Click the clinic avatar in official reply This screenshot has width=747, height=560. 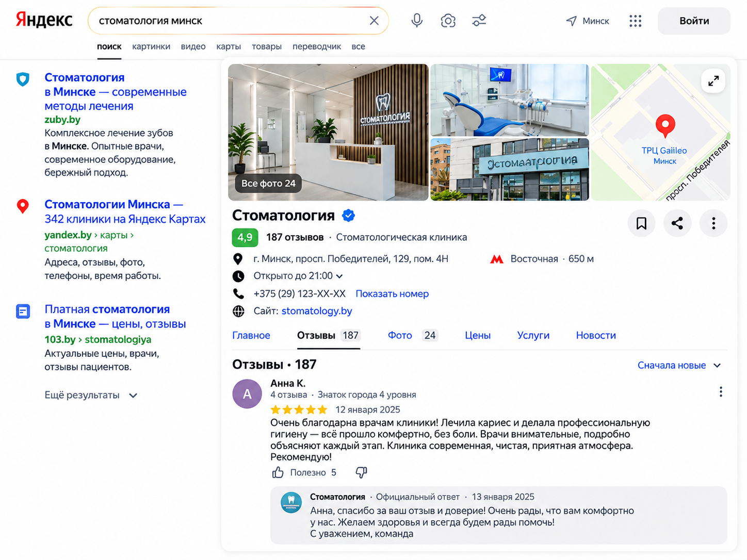point(291,502)
